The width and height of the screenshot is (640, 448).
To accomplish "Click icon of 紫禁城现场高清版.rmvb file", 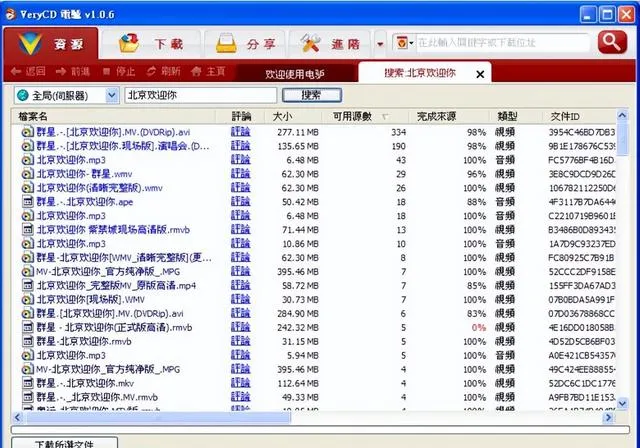I will pos(27,230).
